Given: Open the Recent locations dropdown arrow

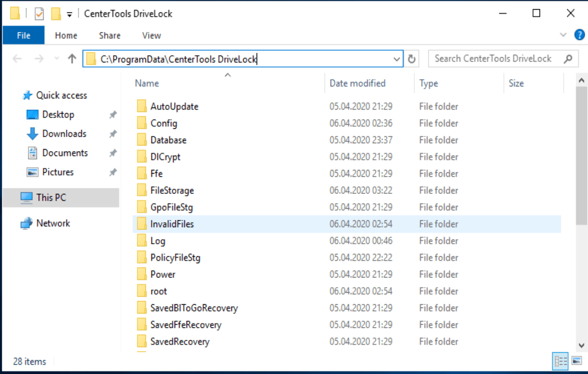Looking at the screenshot, I should 57,59.
